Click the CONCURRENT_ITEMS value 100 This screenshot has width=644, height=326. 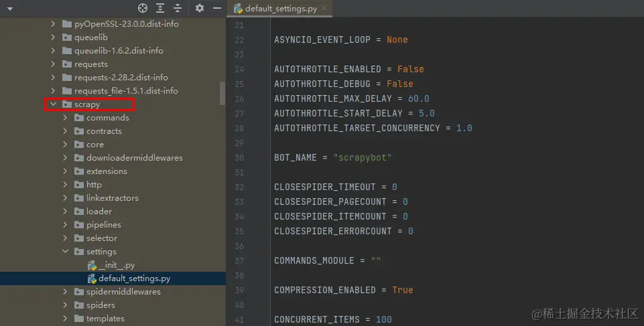[383, 319]
